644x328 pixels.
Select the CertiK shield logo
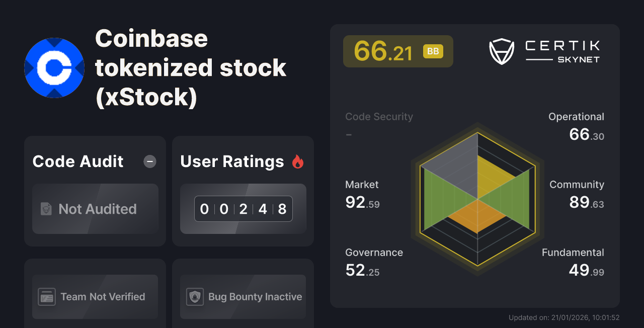pos(501,50)
